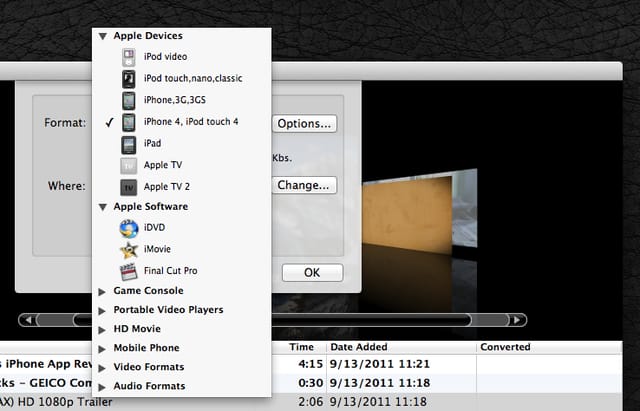
Task: Choose the iMovie format entry
Action: [x=182, y=249]
